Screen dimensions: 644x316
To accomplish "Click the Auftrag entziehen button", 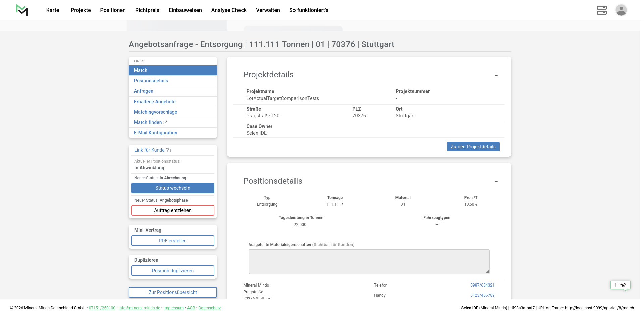I will click(173, 210).
